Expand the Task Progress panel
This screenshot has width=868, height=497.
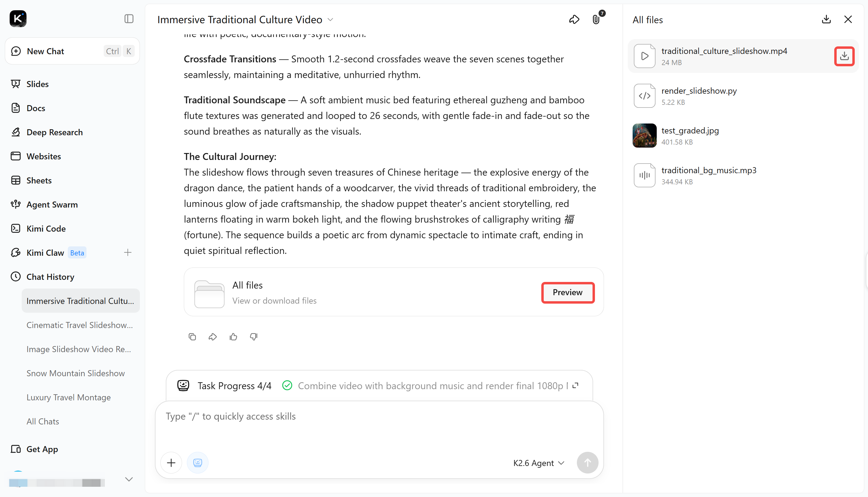[576, 385]
